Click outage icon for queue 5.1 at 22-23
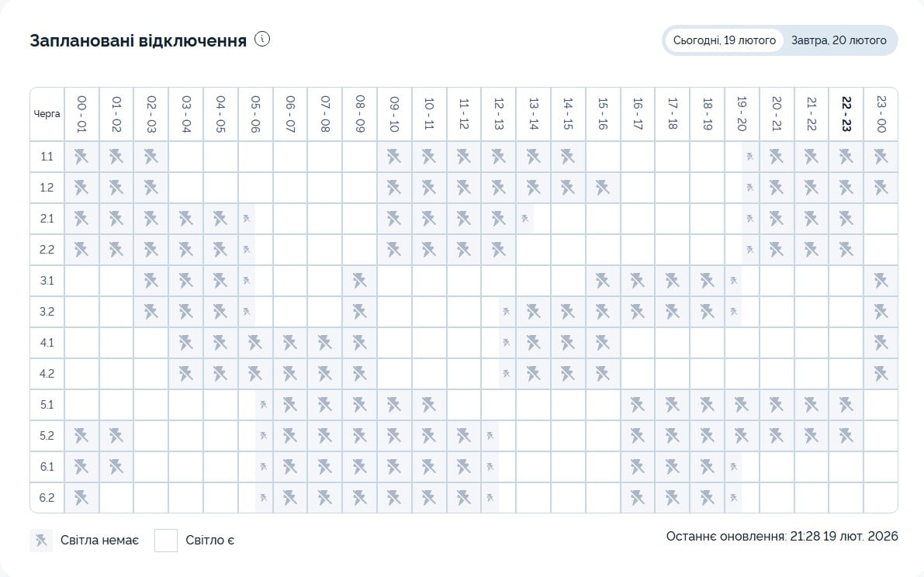This screenshot has height=577, width=924. [846, 405]
